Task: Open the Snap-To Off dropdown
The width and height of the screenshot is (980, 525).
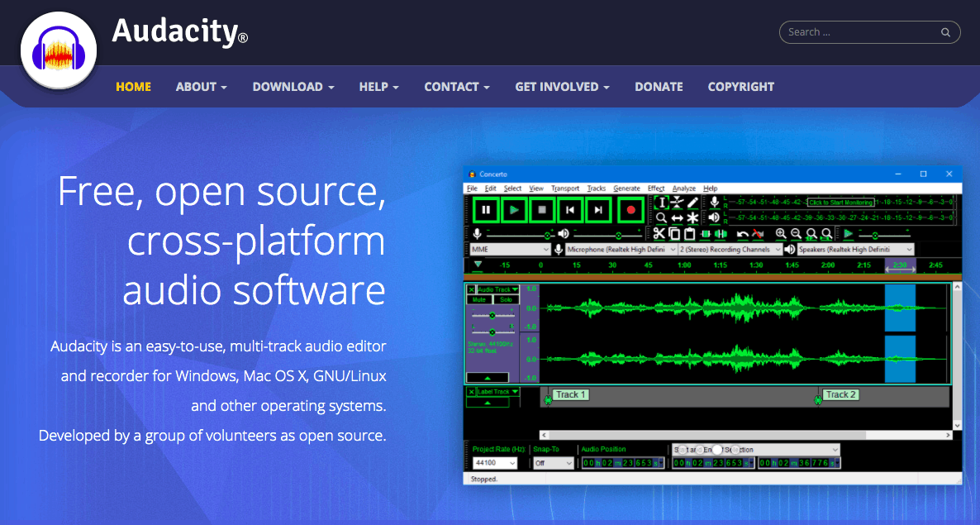Action: coord(553,463)
